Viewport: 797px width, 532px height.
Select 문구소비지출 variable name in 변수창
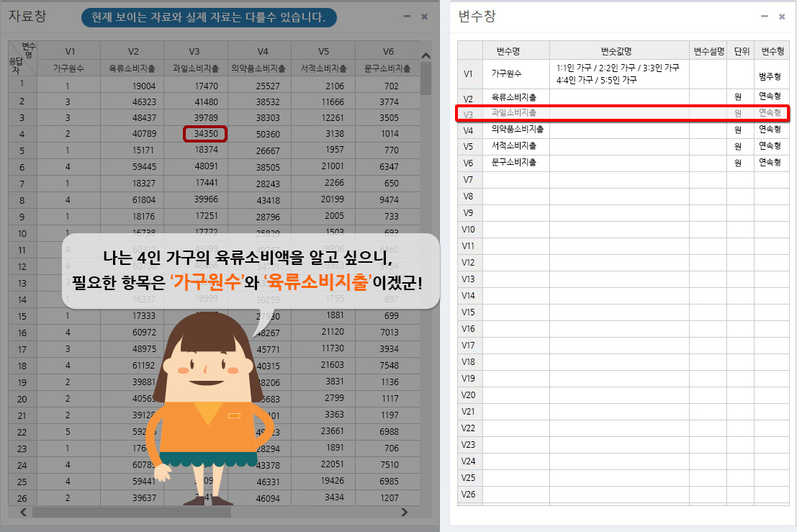tap(513, 163)
